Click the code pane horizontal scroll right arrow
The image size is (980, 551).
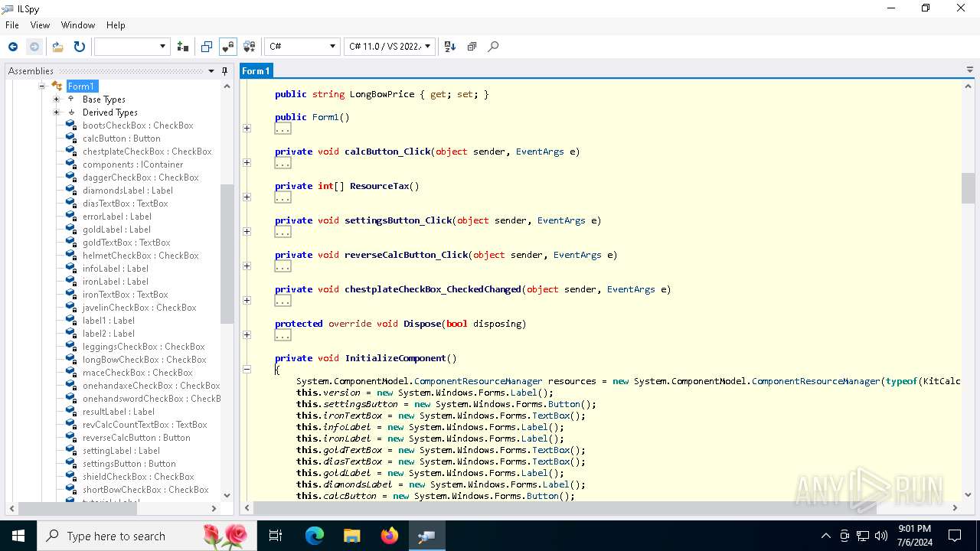coord(955,508)
